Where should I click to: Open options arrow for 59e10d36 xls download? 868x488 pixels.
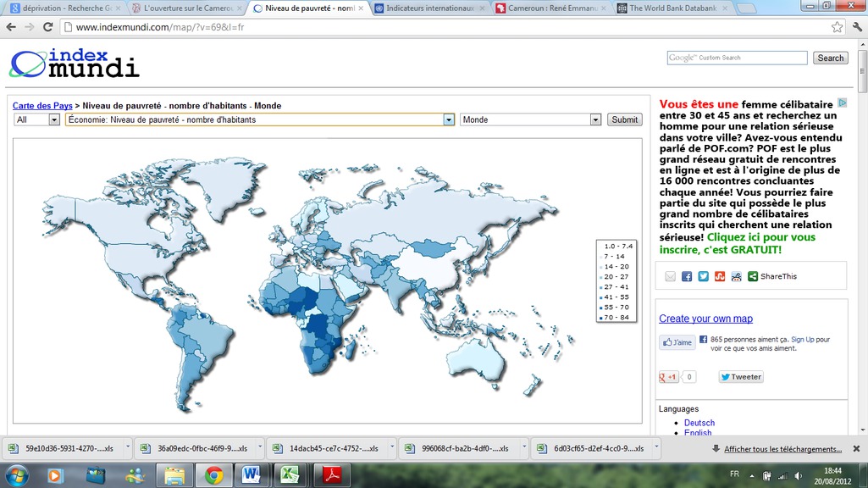[x=128, y=448]
